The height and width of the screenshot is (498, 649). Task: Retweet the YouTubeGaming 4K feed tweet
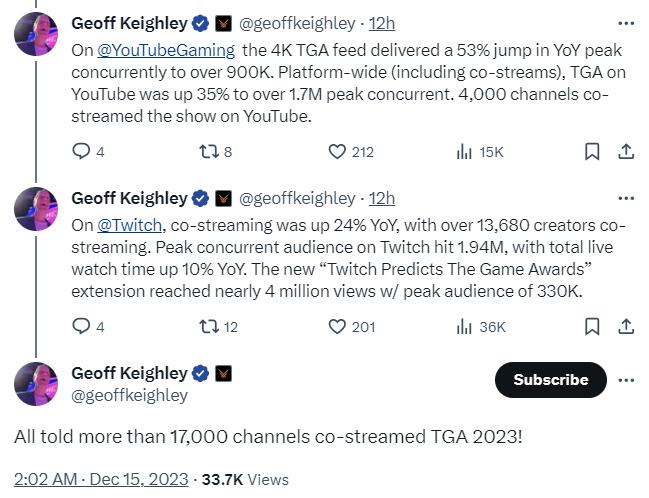tap(206, 152)
